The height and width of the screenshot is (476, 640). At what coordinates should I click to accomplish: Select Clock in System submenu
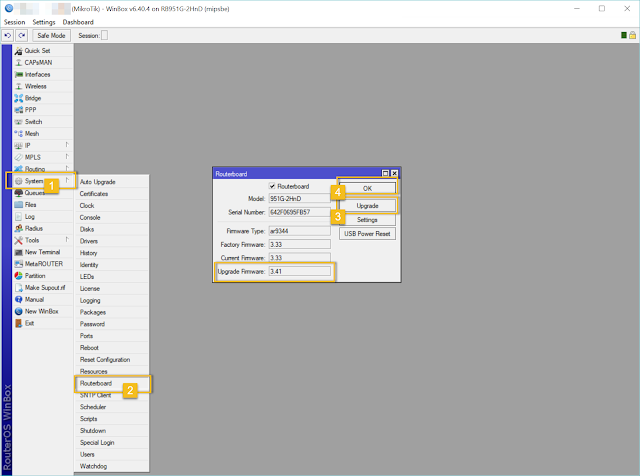click(x=111, y=206)
